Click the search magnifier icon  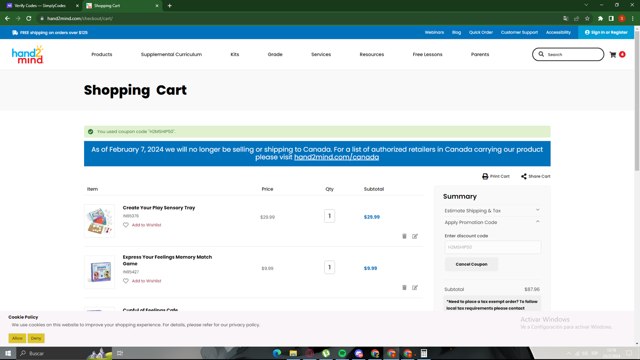coord(541,54)
